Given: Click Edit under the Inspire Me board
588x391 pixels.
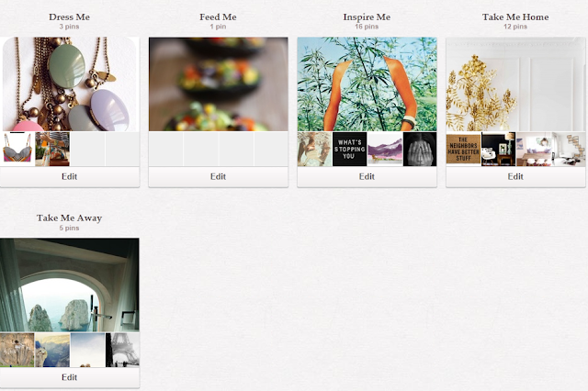Looking at the screenshot, I should [x=367, y=176].
